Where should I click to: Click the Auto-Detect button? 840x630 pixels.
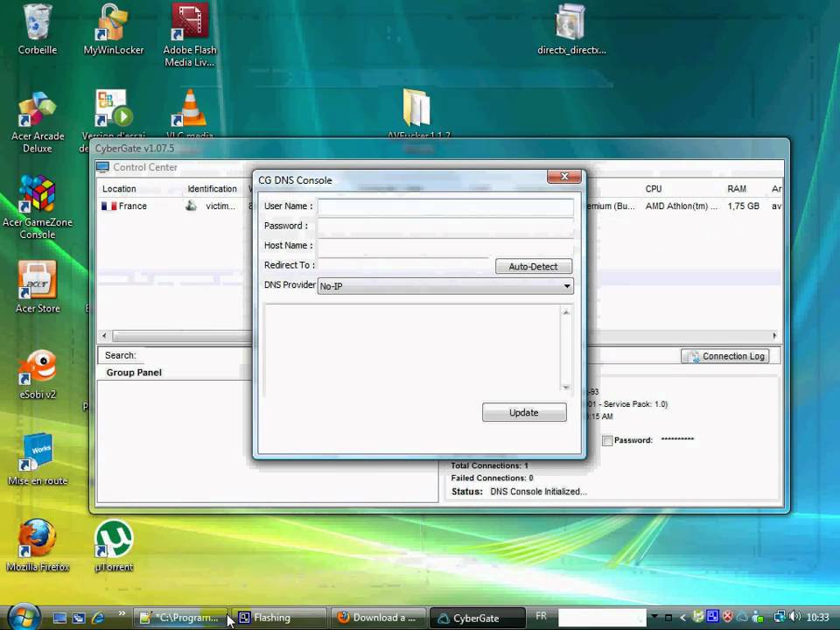tap(534, 266)
